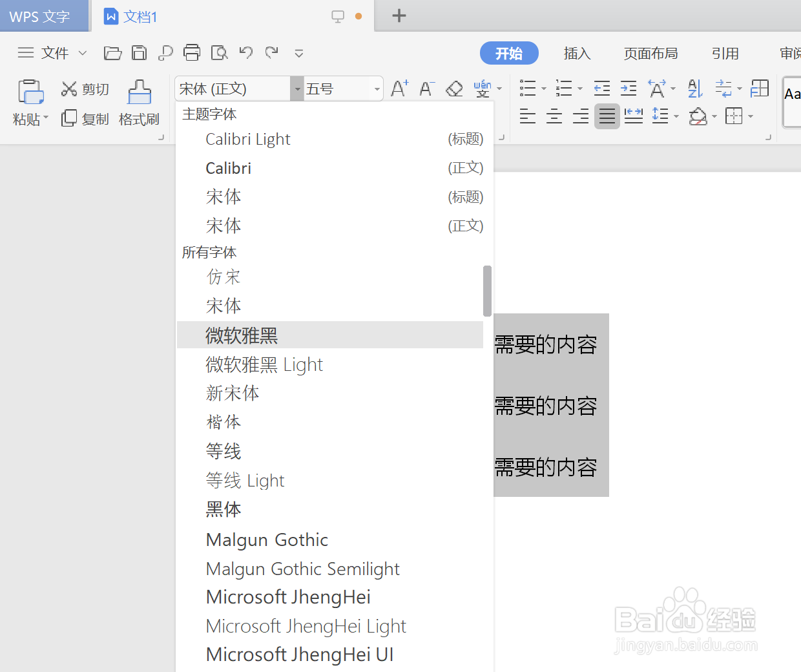Toggle bulleted list formatting
Image resolution: width=801 pixels, height=672 pixels.
coord(528,88)
